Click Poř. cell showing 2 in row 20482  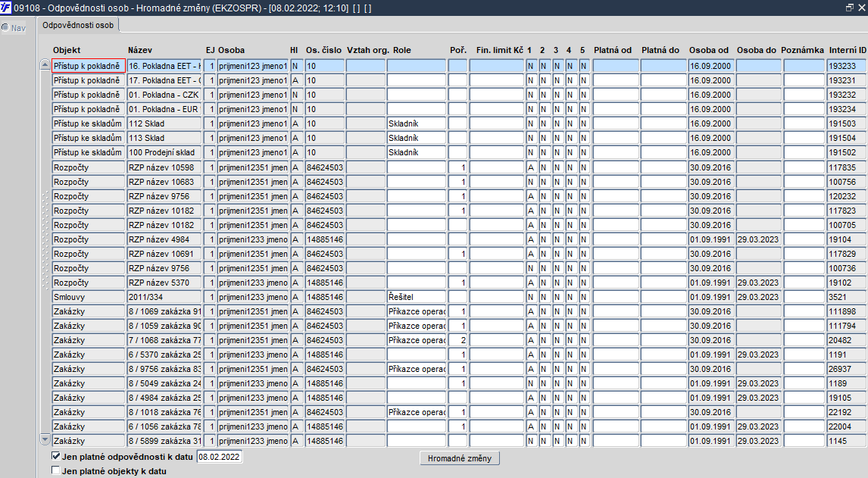457,340
